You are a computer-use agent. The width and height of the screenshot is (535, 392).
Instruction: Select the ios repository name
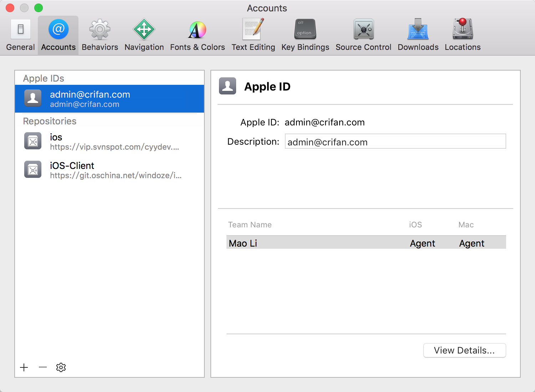pyautogui.click(x=56, y=137)
